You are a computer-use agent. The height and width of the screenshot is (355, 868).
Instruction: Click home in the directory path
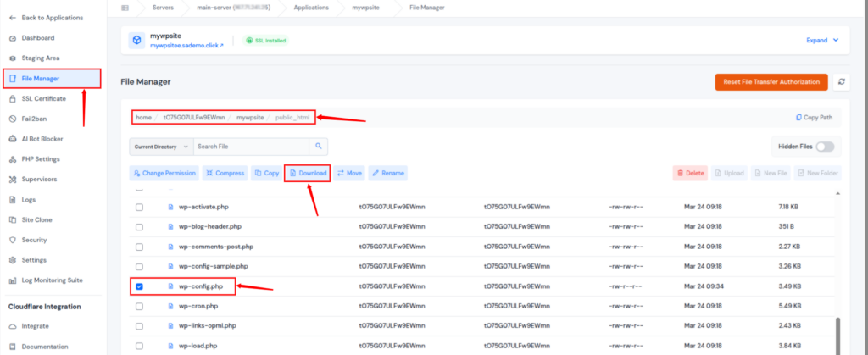click(x=143, y=117)
